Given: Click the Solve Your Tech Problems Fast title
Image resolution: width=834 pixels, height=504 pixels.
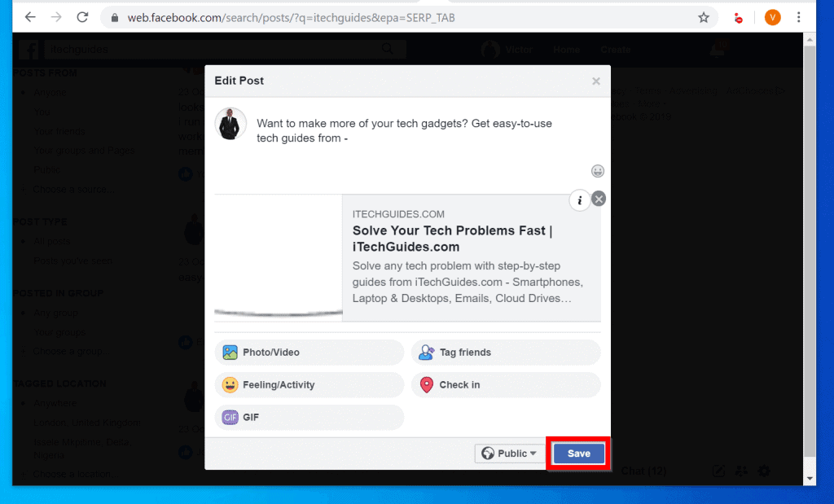Looking at the screenshot, I should [453, 239].
